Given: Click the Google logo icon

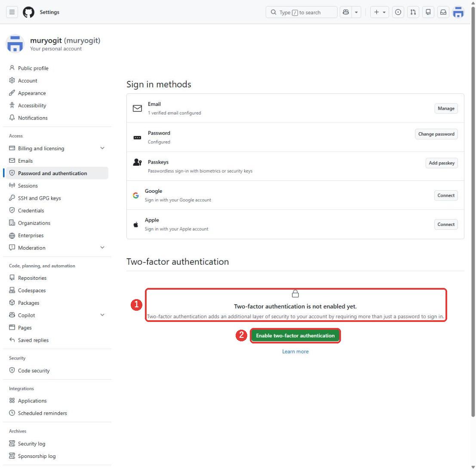Looking at the screenshot, I should pos(136,195).
